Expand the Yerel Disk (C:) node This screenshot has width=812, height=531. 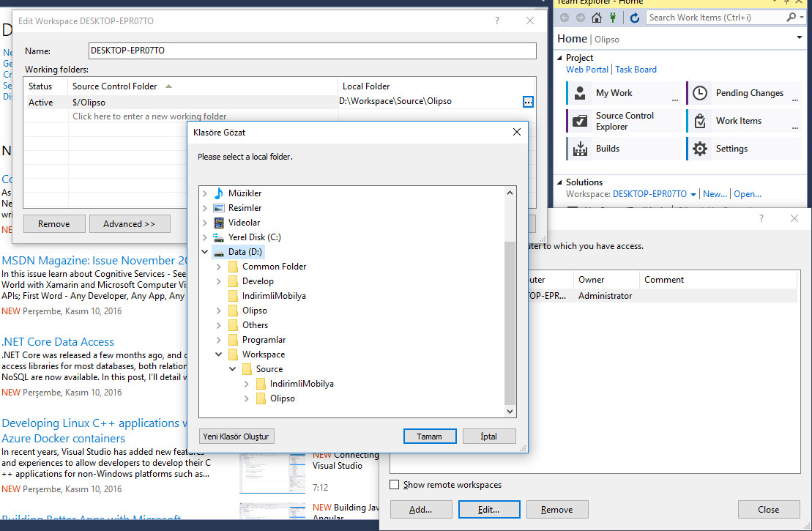coord(205,237)
